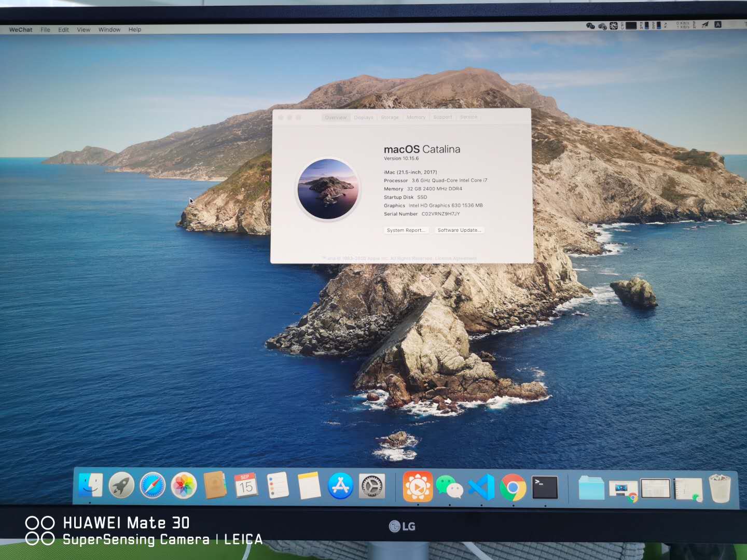
Task: Open the Photos app in dock
Action: 184,486
